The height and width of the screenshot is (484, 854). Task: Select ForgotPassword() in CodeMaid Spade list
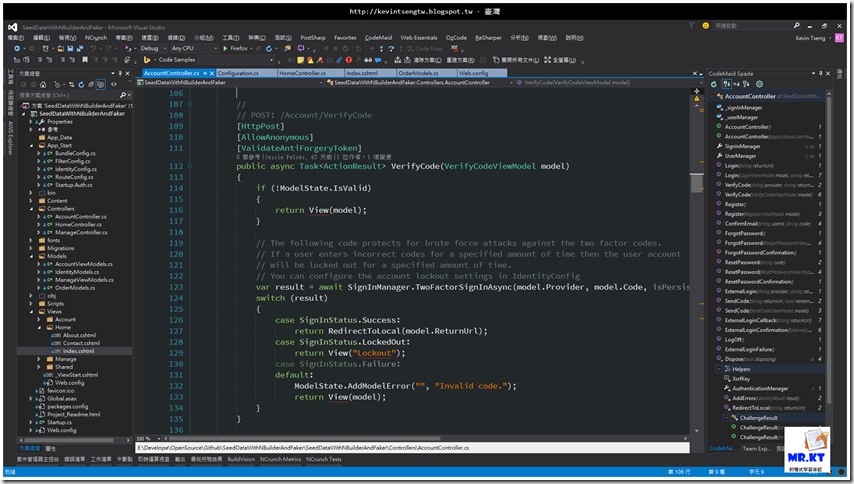pos(745,233)
